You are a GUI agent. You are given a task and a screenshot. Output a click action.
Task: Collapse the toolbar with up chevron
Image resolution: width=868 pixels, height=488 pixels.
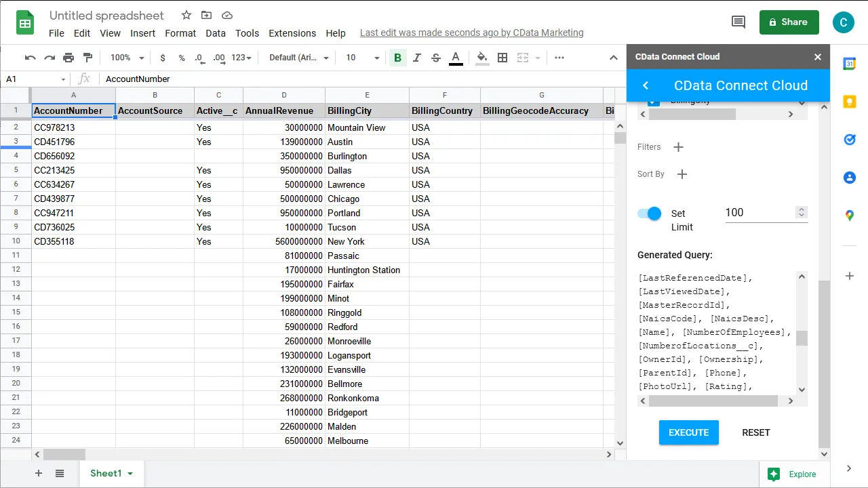point(614,58)
